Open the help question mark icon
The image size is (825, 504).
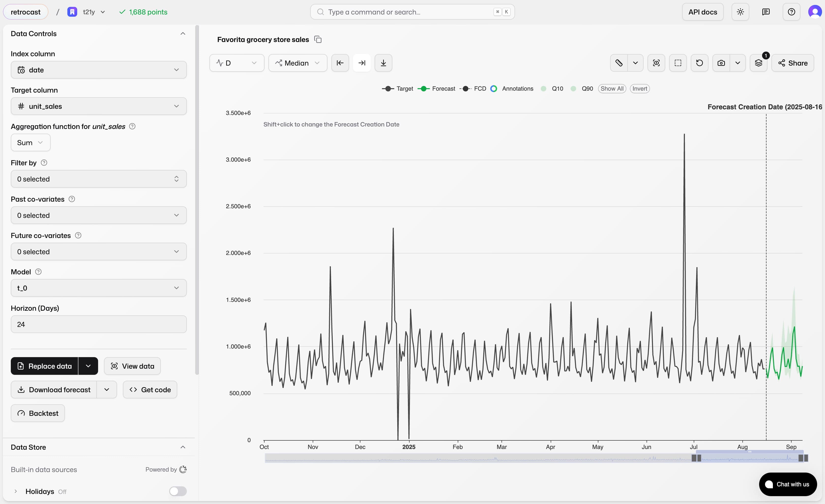[x=791, y=12]
